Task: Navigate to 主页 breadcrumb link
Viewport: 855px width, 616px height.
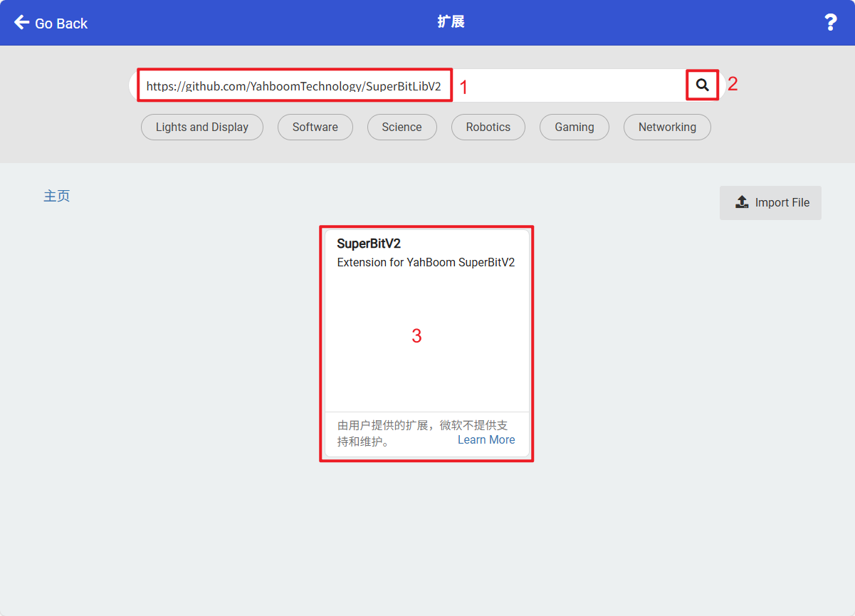Action: (57, 196)
